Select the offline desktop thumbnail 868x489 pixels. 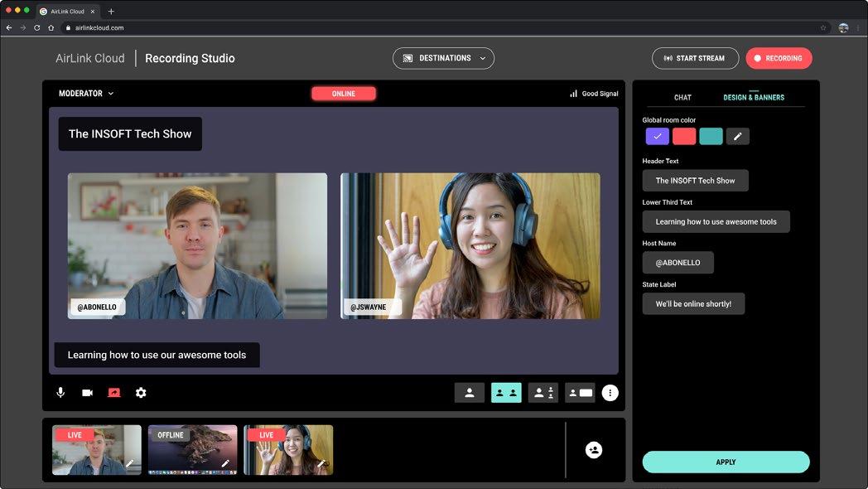[193, 450]
